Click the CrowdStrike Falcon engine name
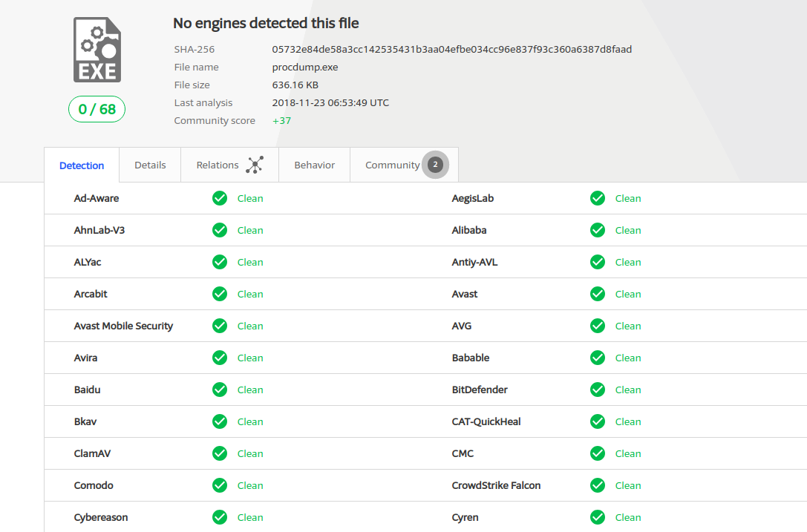The width and height of the screenshot is (807, 532). pos(496,485)
